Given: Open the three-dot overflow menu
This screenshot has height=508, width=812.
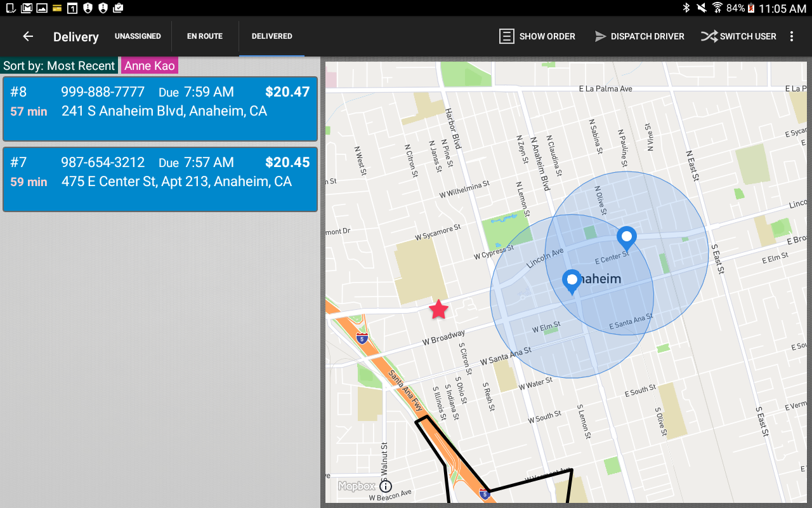Looking at the screenshot, I should (x=792, y=36).
